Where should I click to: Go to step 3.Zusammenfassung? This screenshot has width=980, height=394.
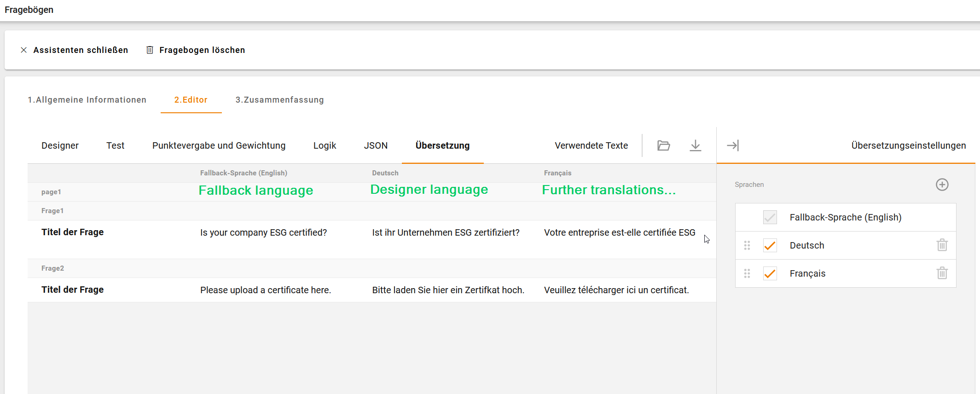tap(279, 100)
